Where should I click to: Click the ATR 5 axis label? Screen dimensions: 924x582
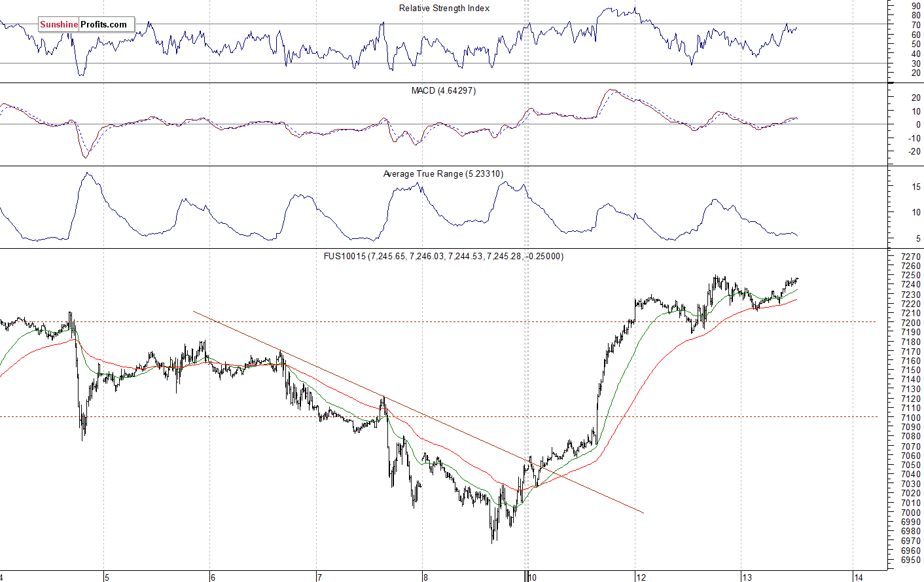918,239
